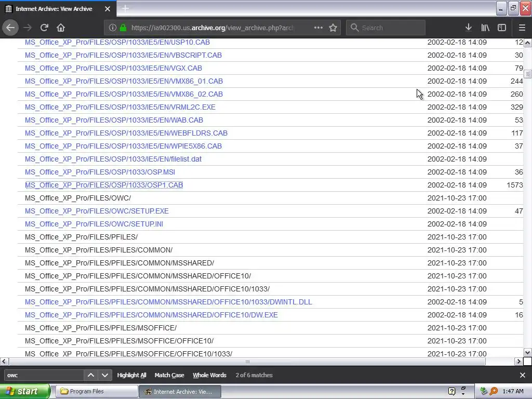
Task: Toggle Whole Words in find bar
Action: (x=209, y=375)
